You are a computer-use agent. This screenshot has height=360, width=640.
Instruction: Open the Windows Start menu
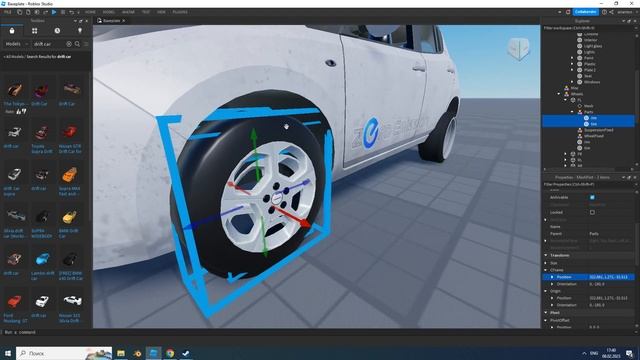[8, 353]
